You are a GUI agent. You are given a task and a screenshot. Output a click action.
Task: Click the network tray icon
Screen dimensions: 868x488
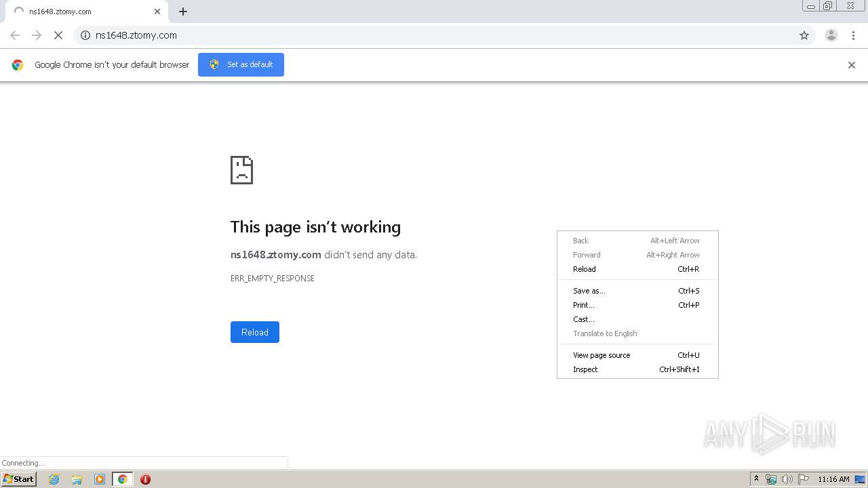coord(771,479)
